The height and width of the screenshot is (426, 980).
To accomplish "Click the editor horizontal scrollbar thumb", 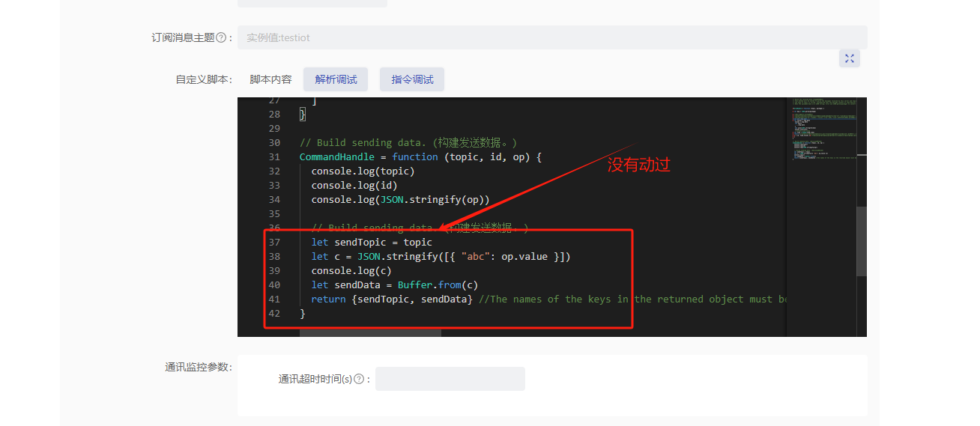I will click(370, 332).
